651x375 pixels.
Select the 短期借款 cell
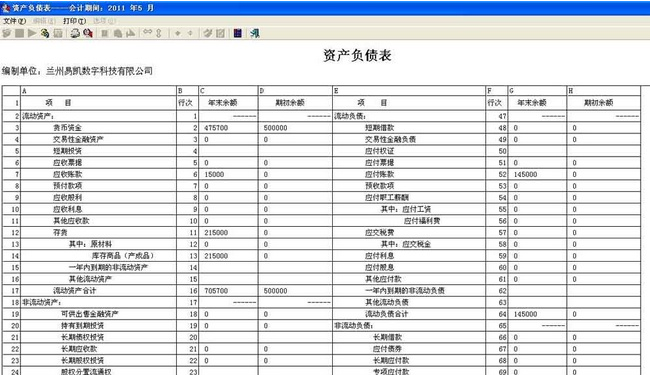(409, 128)
